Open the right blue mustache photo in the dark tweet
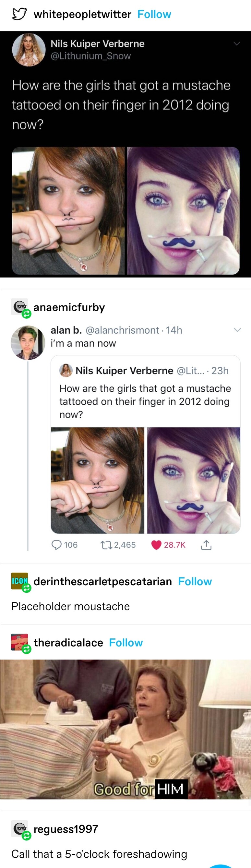 point(183,211)
